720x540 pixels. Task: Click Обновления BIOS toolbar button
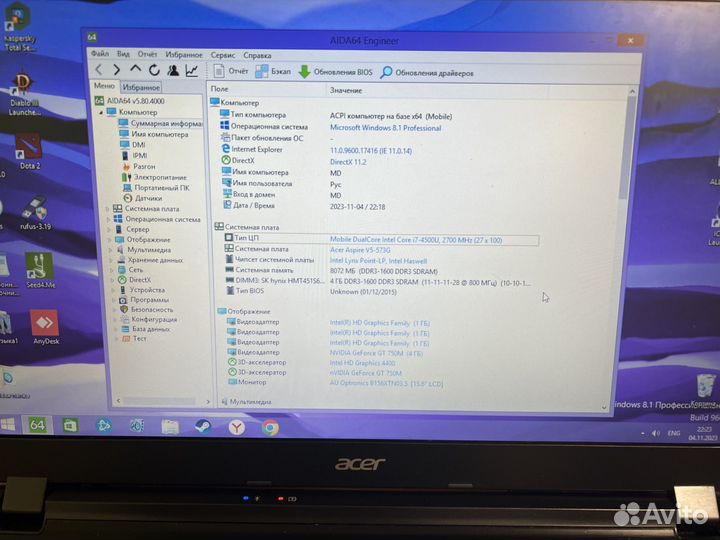coord(336,72)
